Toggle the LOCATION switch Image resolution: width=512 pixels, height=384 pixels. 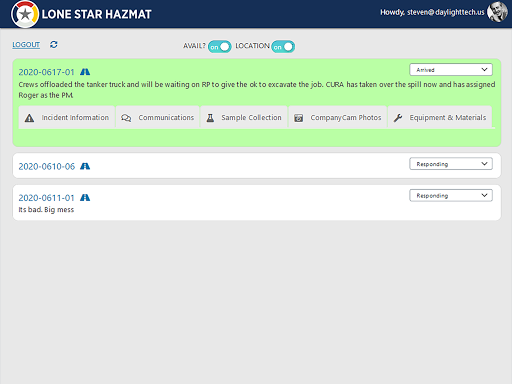pos(283,47)
